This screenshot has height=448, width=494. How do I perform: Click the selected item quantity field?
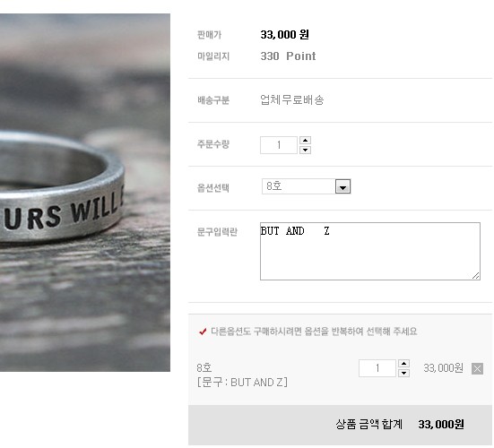point(377,368)
